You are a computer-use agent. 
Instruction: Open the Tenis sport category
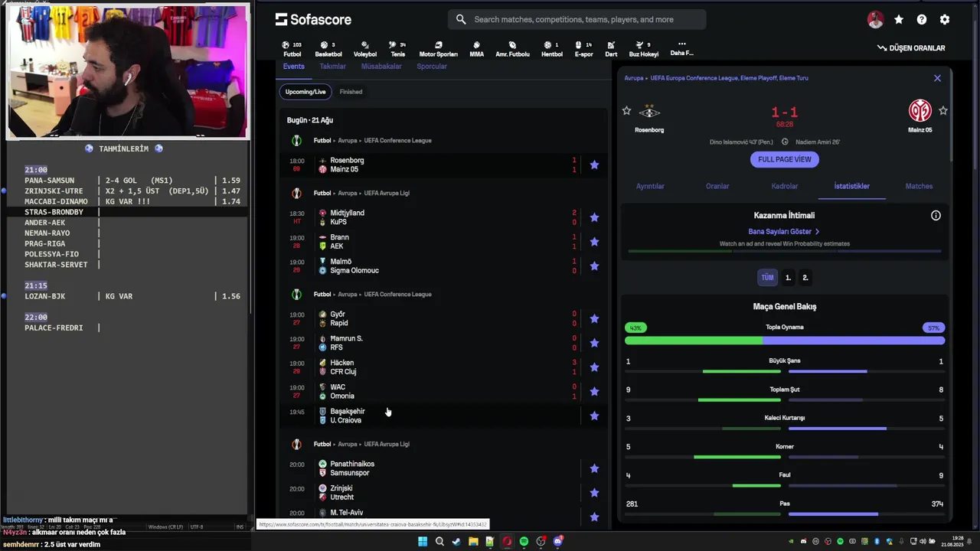(x=397, y=49)
